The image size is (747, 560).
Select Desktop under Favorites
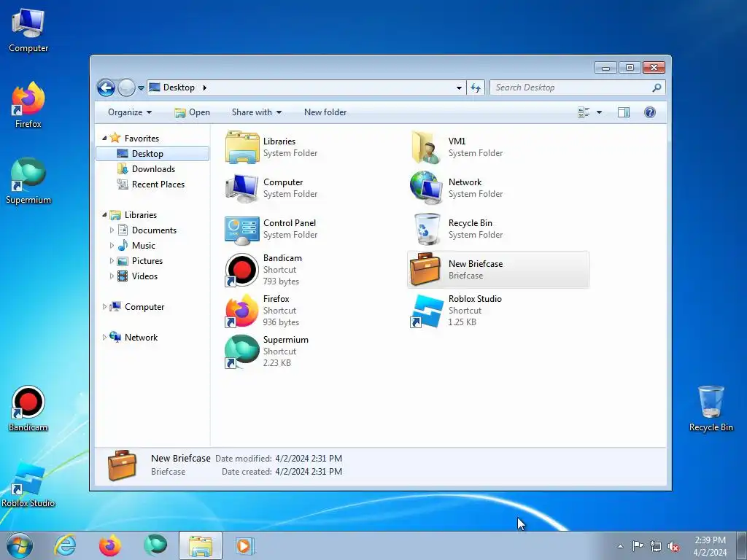pos(152,154)
